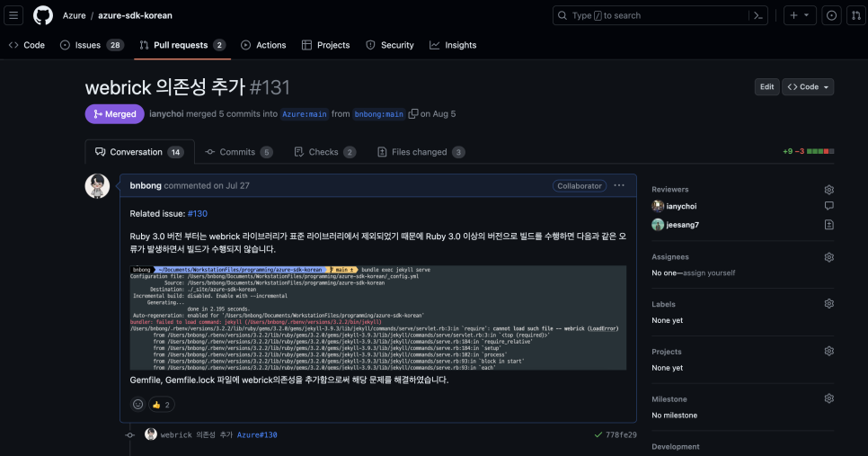Open the azure-sdk-korean repository link
Screen dimensions: 868x456
[x=135, y=15]
